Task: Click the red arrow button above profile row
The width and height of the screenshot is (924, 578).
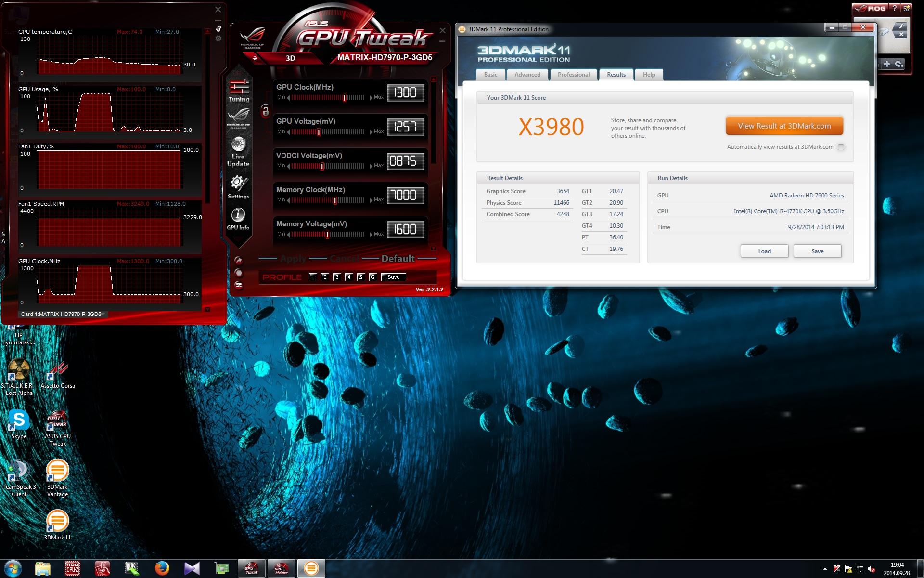Action: point(238,261)
